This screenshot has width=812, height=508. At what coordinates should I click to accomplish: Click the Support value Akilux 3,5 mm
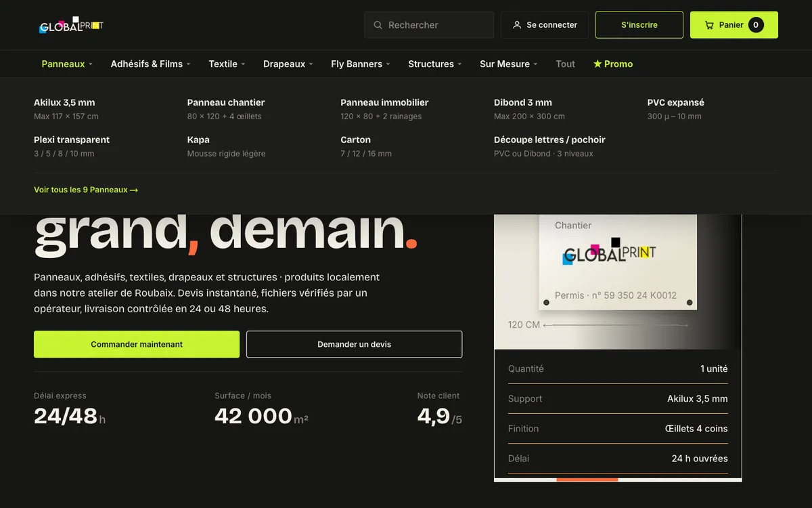click(698, 399)
